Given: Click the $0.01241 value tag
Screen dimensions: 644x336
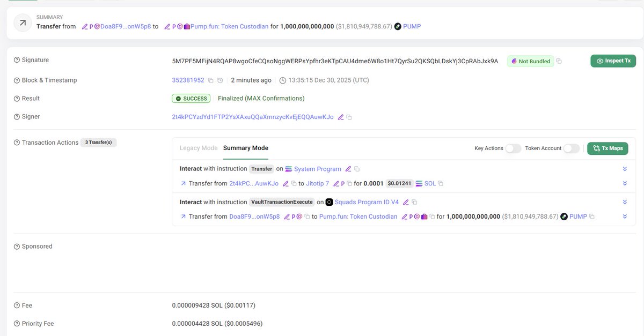Looking at the screenshot, I should point(399,183).
